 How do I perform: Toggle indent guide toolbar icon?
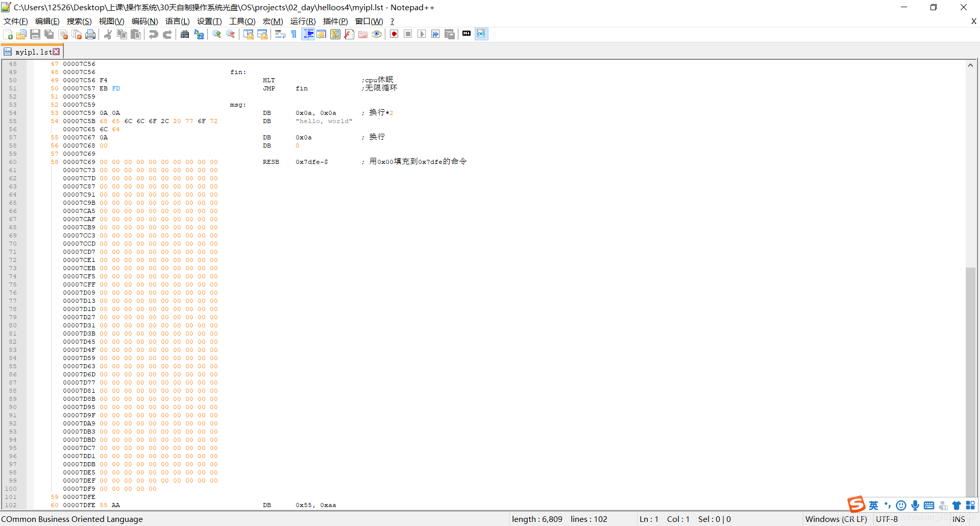click(x=308, y=34)
